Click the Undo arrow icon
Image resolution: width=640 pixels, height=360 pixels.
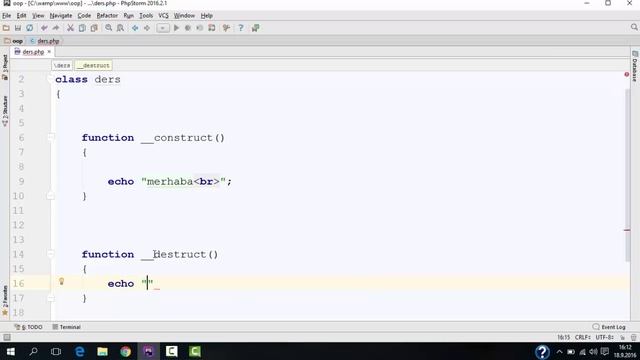pos(44,28)
